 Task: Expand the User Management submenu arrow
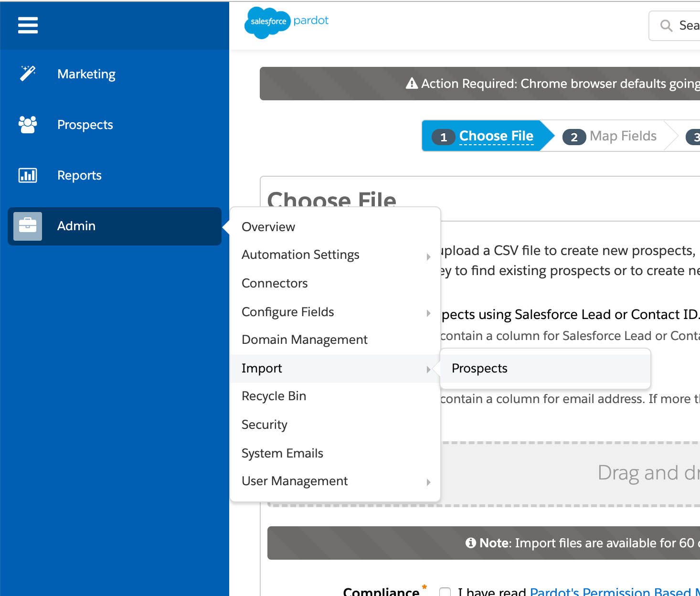pyautogui.click(x=428, y=482)
